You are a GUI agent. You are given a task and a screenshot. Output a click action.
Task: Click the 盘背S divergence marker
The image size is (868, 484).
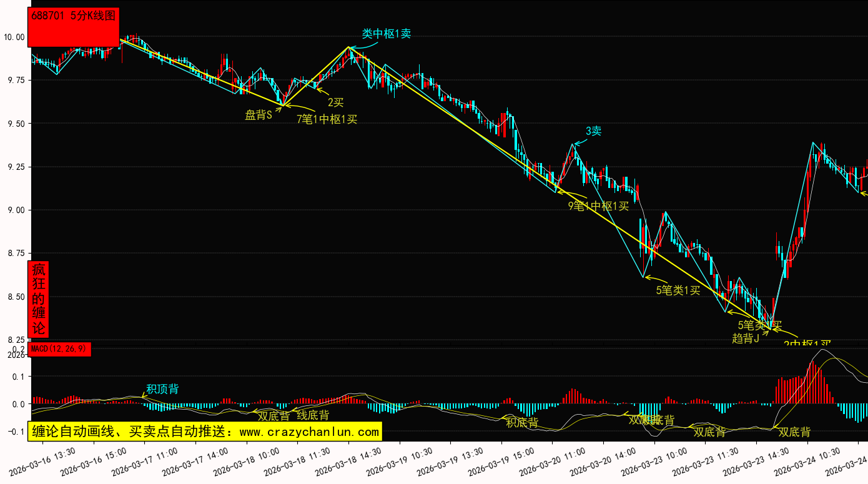(259, 115)
